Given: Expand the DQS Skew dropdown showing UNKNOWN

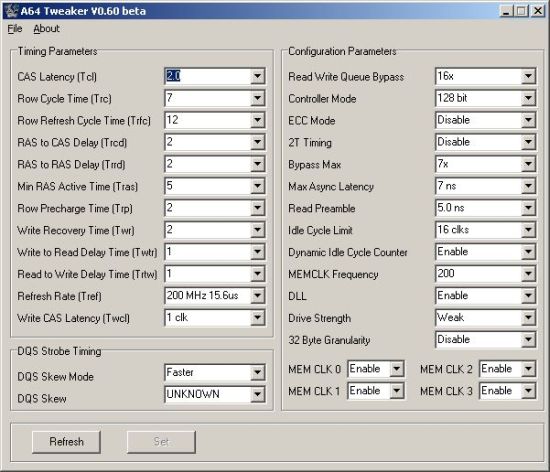Looking at the screenshot, I should [x=257, y=395].
